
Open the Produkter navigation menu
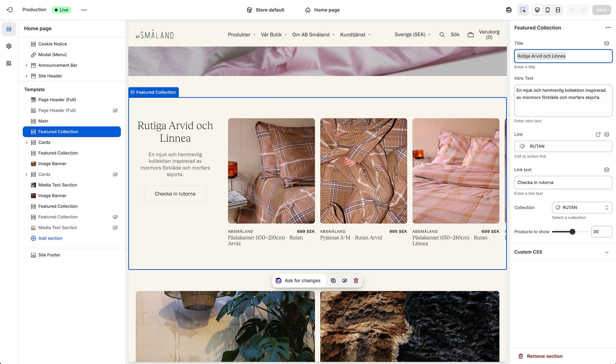click(x=242, y=35)
